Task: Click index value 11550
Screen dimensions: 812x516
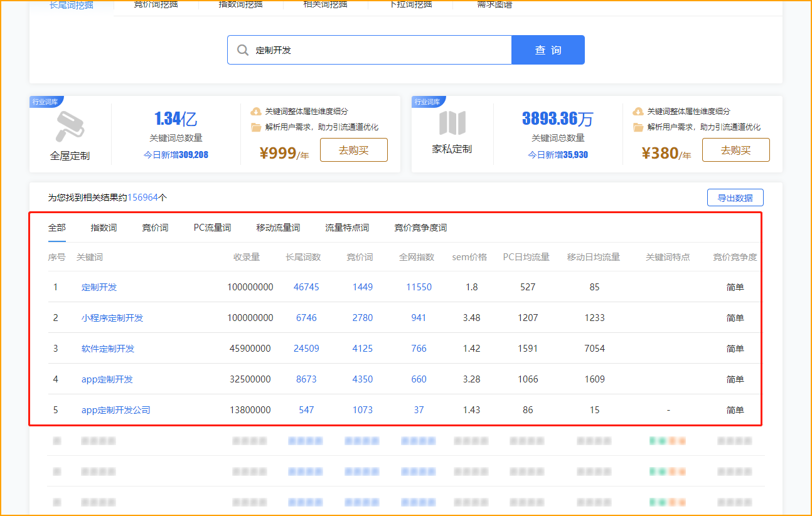Action: click(419, 287)
